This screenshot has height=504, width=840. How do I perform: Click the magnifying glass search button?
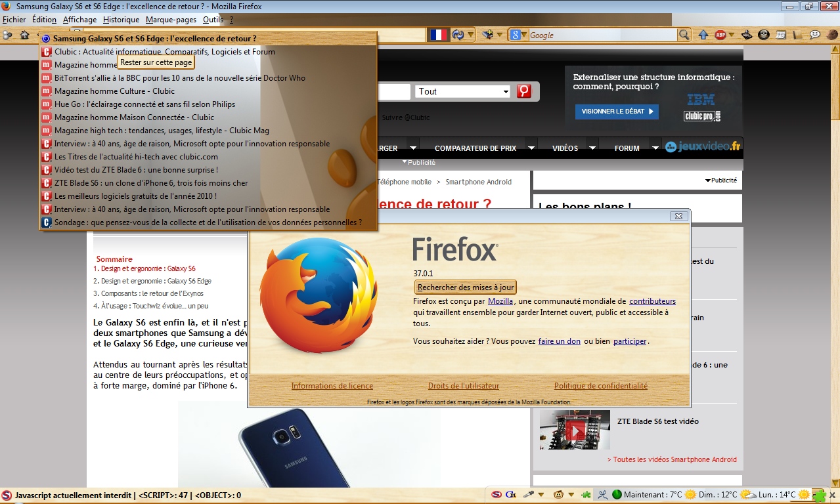[684, 35]
